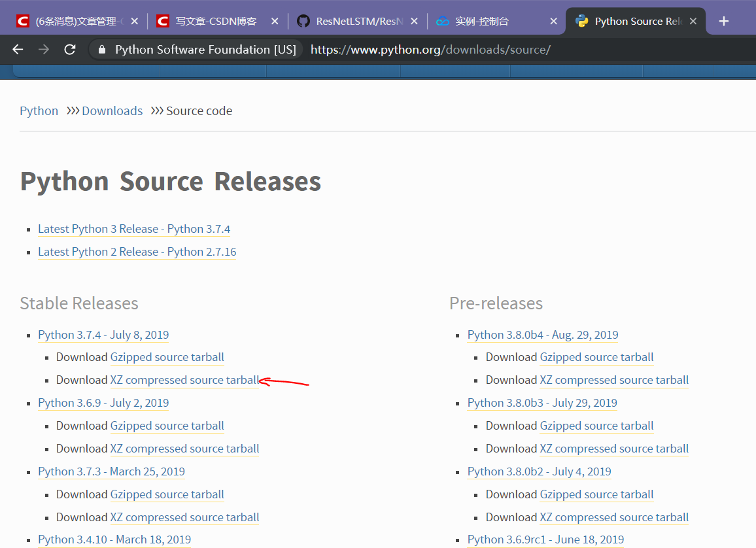Download Gzipped source tarball for Python 3.8.0b3

coord(596,426)
